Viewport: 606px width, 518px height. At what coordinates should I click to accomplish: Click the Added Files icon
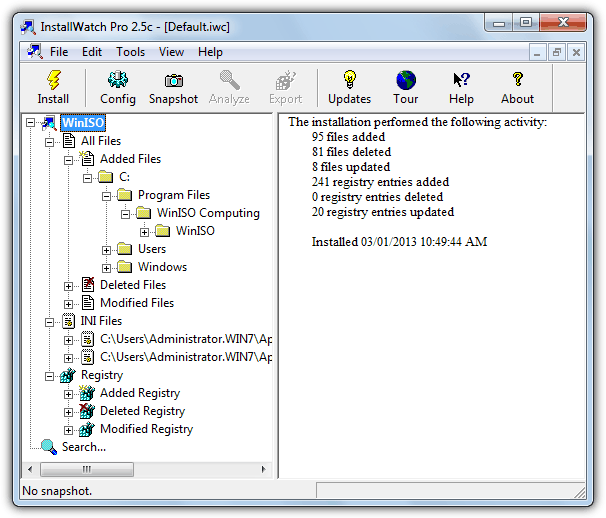[x=87, y=158]
